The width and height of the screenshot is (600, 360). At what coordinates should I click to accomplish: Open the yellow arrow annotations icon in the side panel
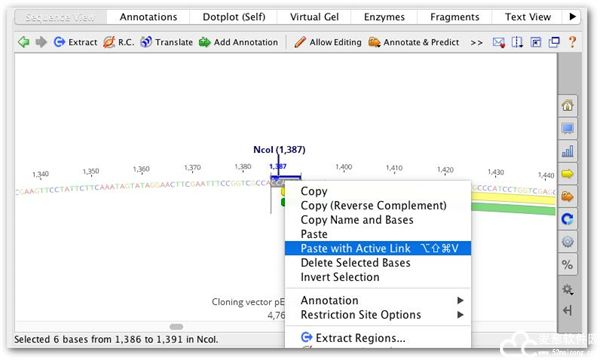click(567, 174)
